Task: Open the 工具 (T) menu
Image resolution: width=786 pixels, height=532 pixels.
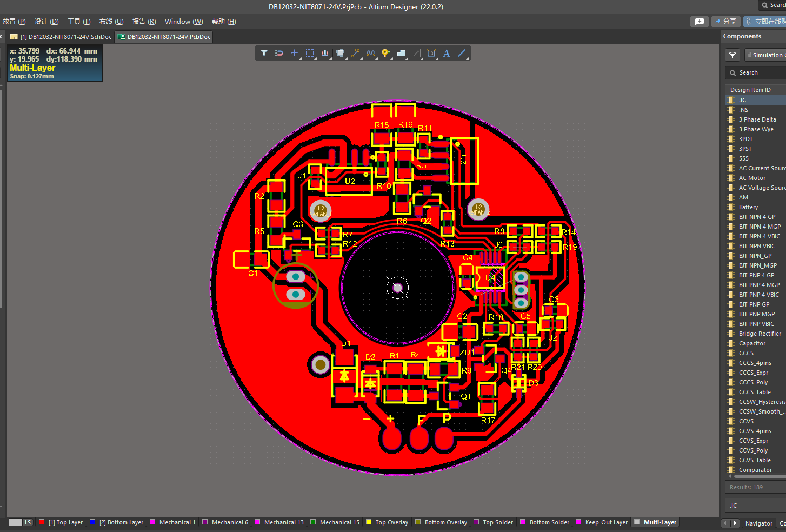Action: pos(79,22)
